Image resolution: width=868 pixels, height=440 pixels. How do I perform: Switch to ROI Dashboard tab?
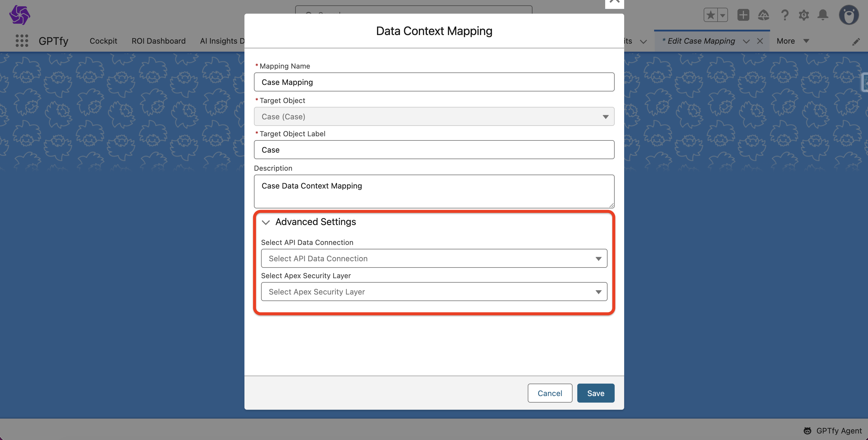(x=158, y=41)
